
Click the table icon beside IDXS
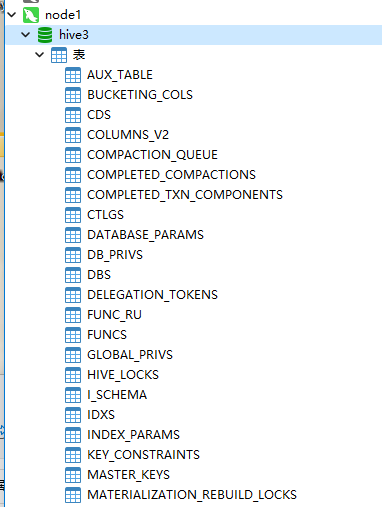pos(73,415)
